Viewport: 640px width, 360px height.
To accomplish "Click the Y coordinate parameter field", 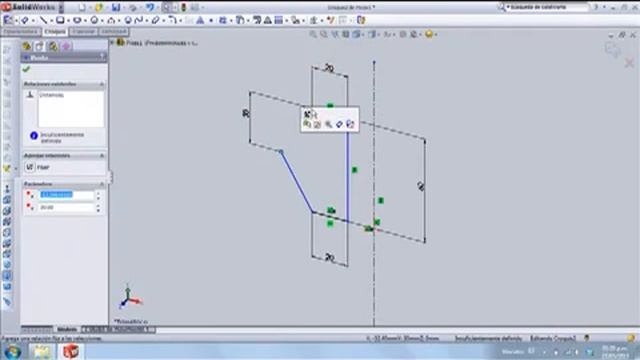I will [x=67, y=208].
